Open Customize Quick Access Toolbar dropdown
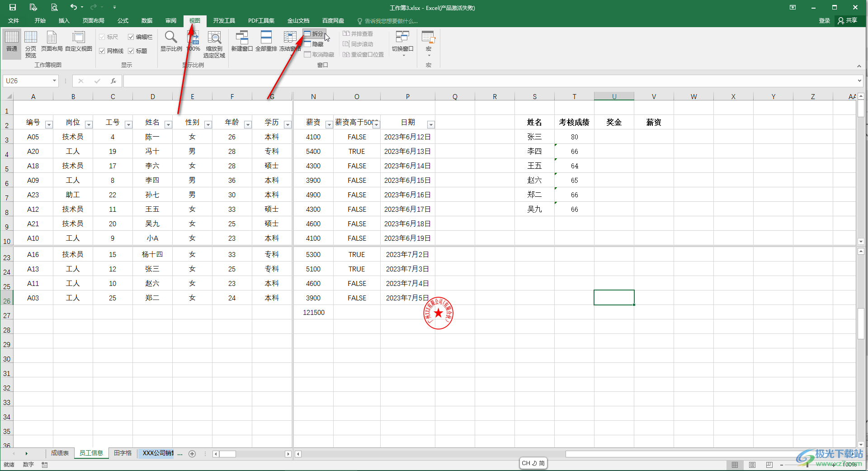 click(114, 7)
